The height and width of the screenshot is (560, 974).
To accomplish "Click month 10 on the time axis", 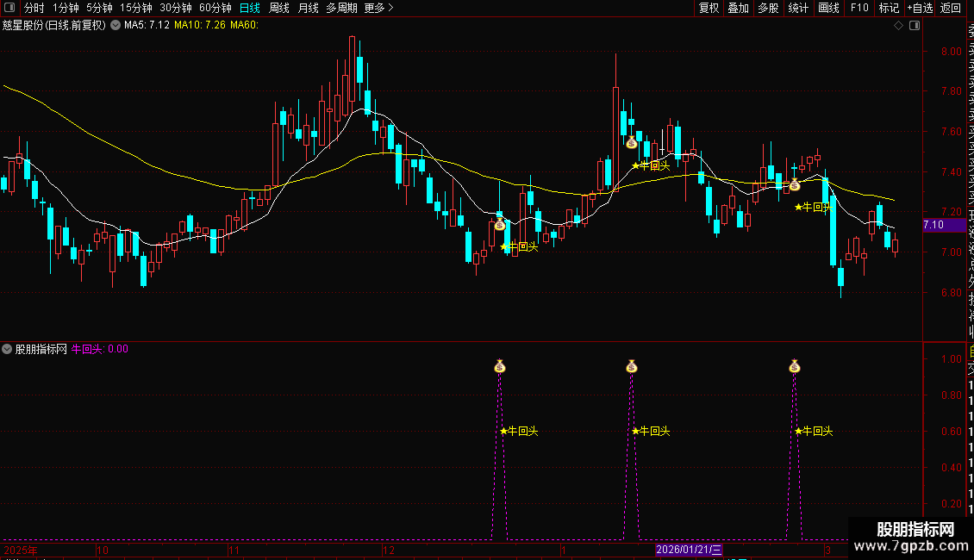I will tap(103, 550).
